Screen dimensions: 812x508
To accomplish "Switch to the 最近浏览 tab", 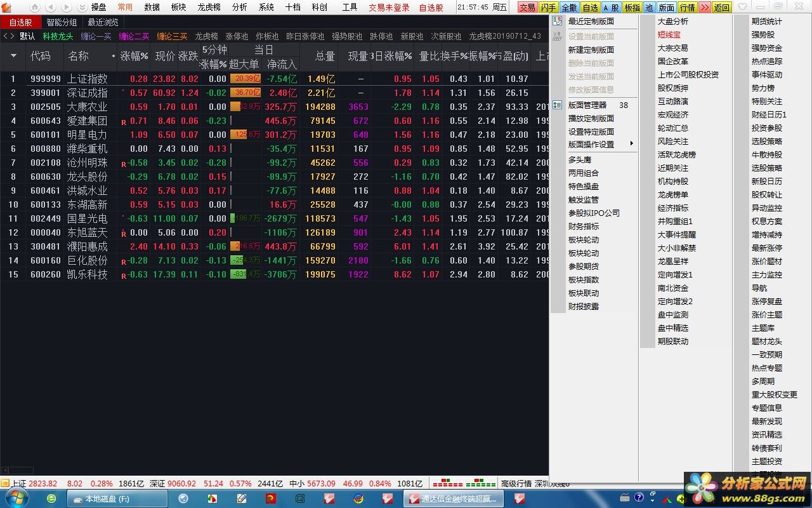I will [x=103, y=22].
